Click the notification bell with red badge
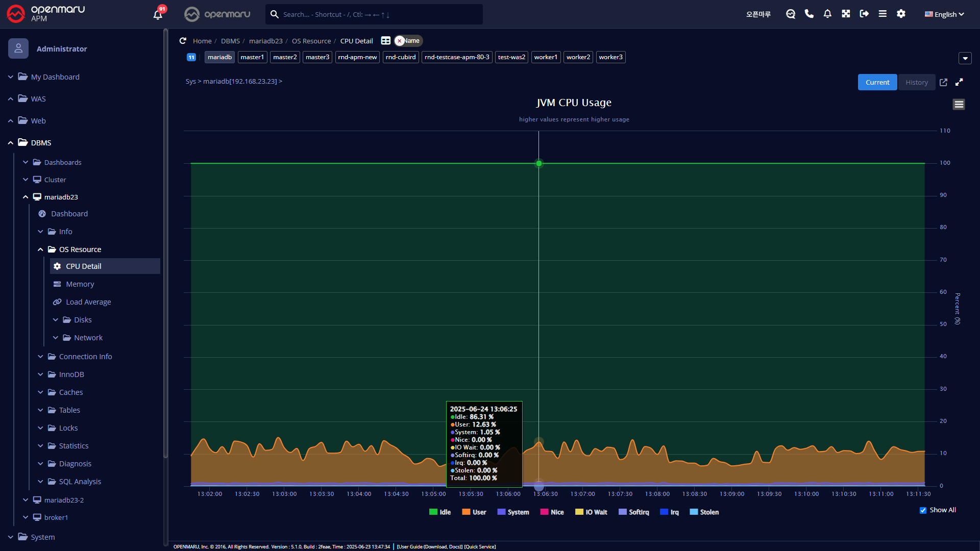 158,14
